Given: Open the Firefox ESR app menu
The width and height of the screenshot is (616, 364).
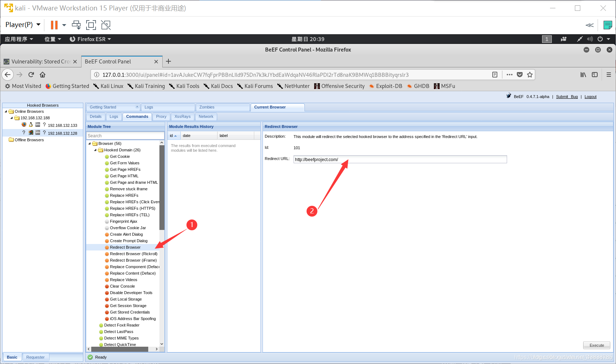Looking at the screenshot, I should pyautogui.click(x=90, y=39).
